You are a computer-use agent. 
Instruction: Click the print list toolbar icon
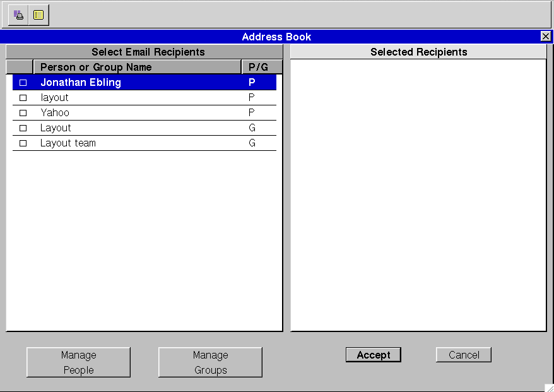pos(18,15)
